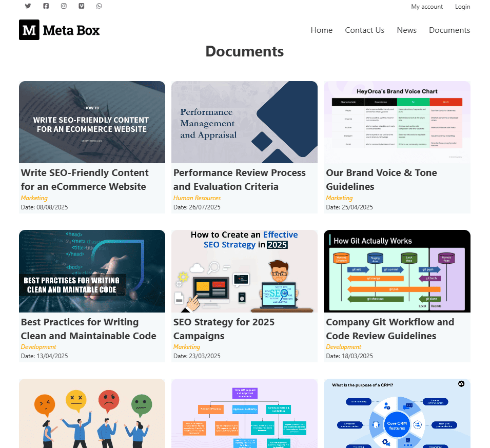
Task: Click HeyOrca's Brand Voice Chart thumbnail
Action: [x=397, y=122]
